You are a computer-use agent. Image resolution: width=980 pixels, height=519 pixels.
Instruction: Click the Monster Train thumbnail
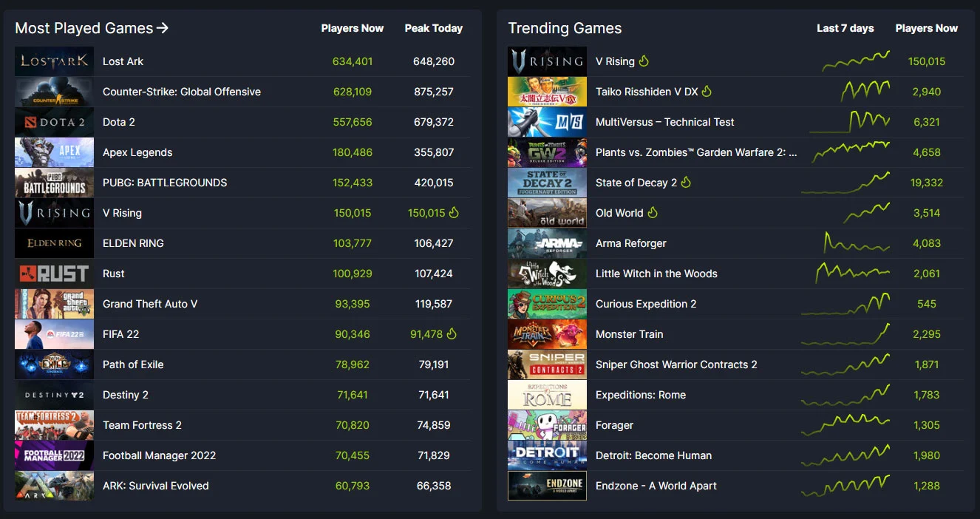pos(548,334)
